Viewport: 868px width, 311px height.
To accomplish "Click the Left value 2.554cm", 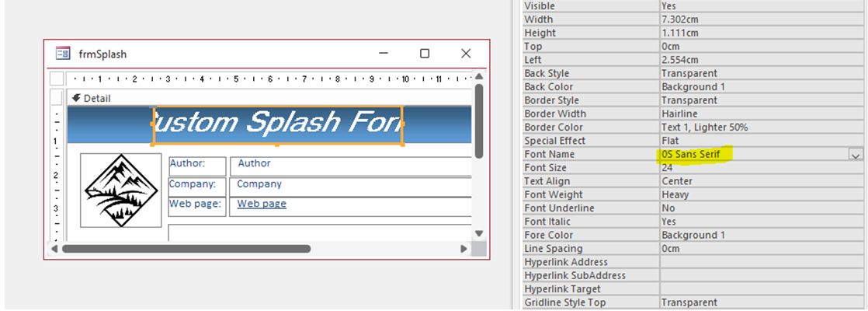I will coord(763,60).
